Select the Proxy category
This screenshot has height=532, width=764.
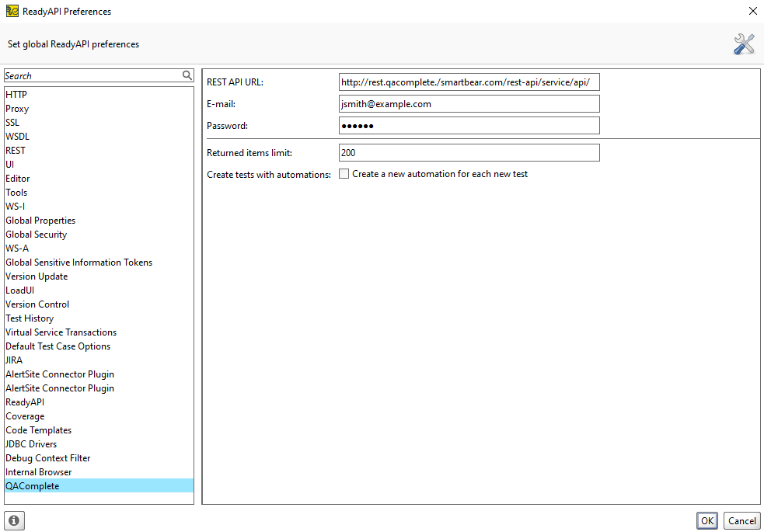[x=99, y=109]
